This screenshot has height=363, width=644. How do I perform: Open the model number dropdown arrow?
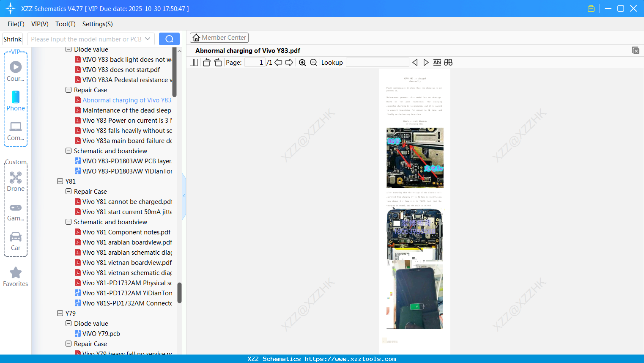click(148, 39)
